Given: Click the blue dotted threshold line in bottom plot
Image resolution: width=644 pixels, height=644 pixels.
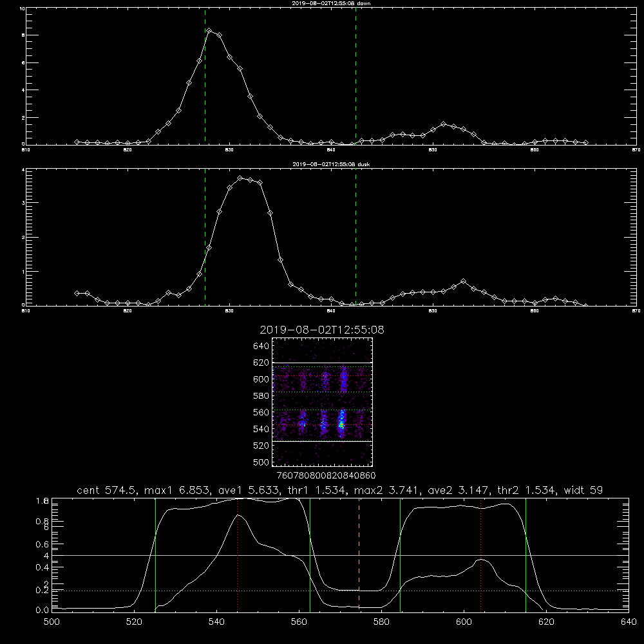Looking at the screenshot, I should pyautogui.click(x=340, y=591).
